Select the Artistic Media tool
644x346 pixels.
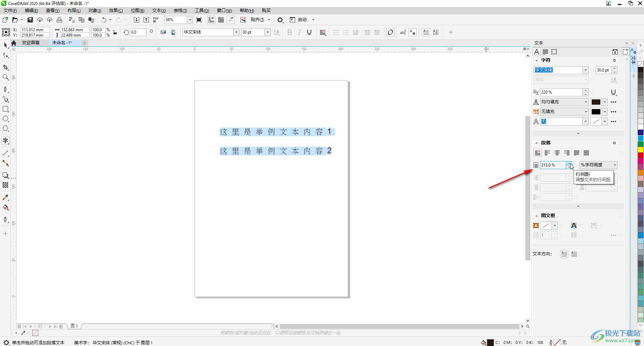click(5, 99)
